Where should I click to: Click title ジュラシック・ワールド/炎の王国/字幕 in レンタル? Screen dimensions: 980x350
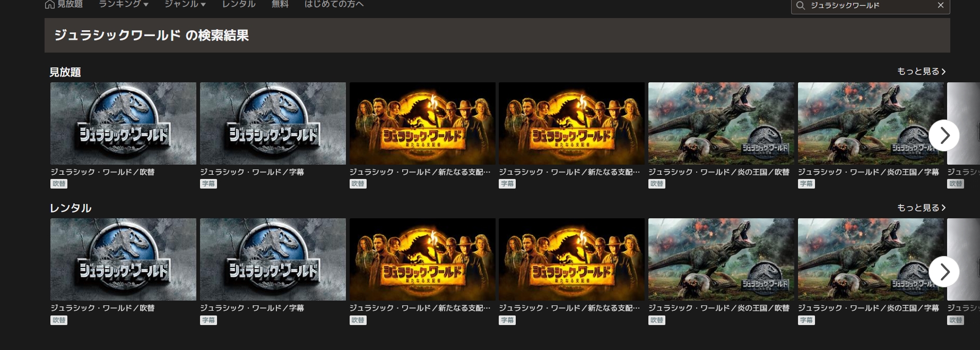(x=869, y=308)
